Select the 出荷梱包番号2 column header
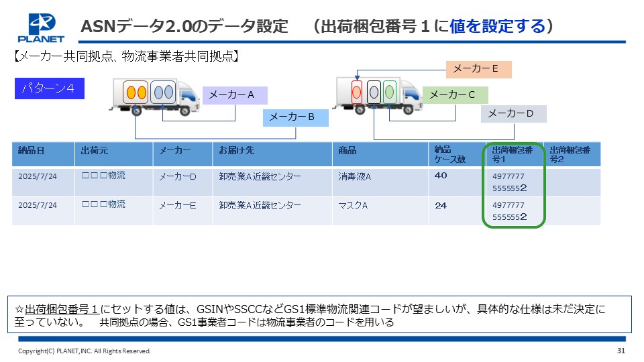The width and height of the screenshot is (644, 362). tap(572, 154)
